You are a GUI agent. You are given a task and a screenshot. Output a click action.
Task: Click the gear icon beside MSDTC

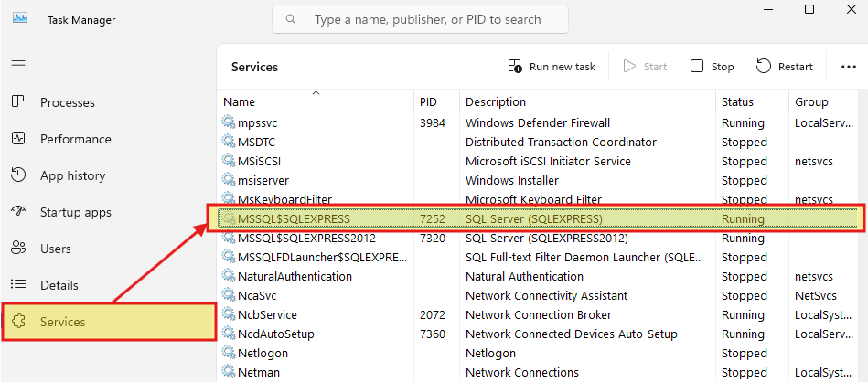click(228, 142)
